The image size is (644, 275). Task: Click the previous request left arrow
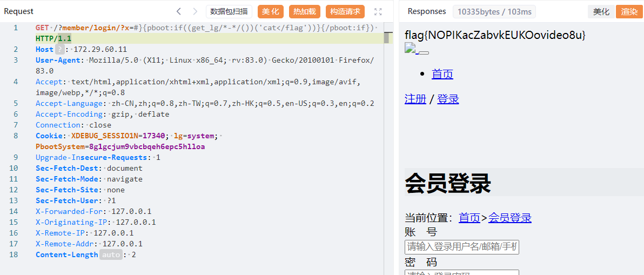coord(179,11)
